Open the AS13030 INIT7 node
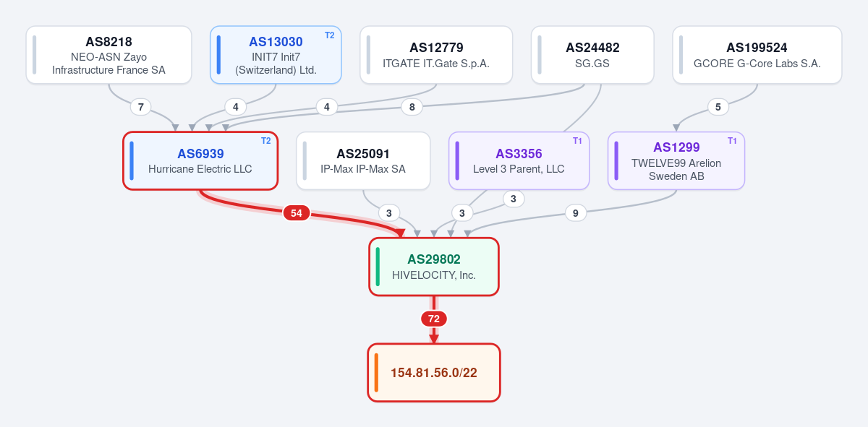The image size is (868, 427). click(276, 55)
